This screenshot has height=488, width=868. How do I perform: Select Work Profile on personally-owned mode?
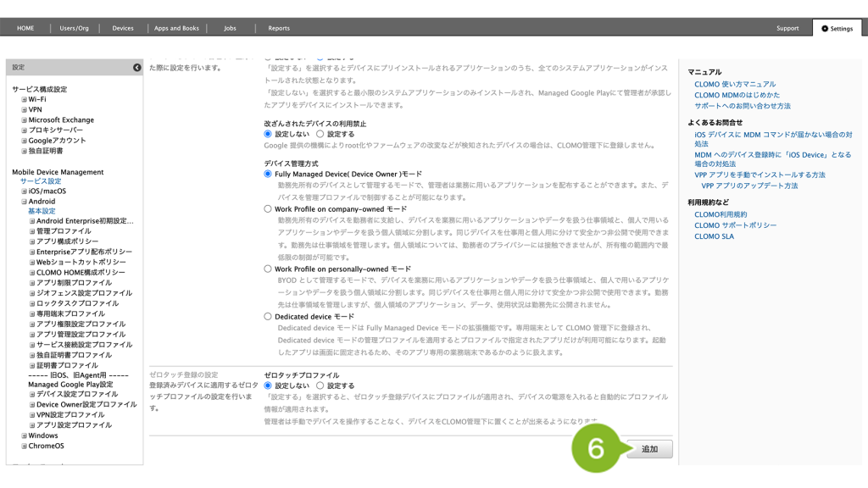(268, 269)
